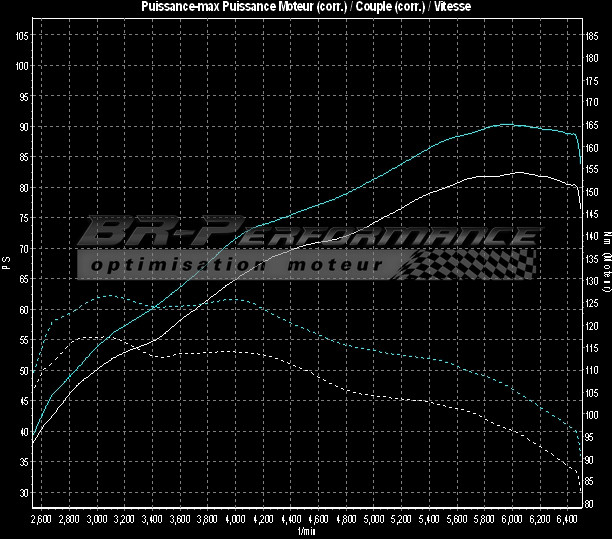Click the 90 value on the left PS axis

[x=24, y=127]
